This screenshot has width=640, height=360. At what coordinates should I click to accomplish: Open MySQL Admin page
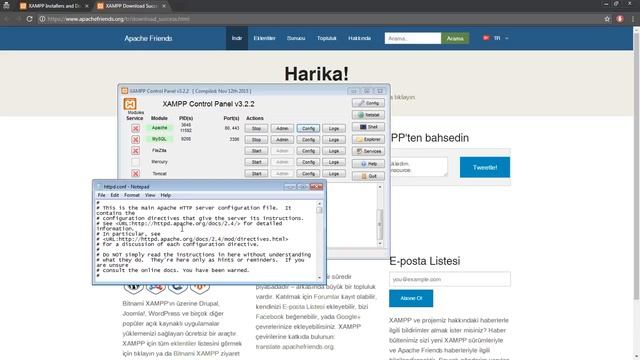(x=282, y=140)
